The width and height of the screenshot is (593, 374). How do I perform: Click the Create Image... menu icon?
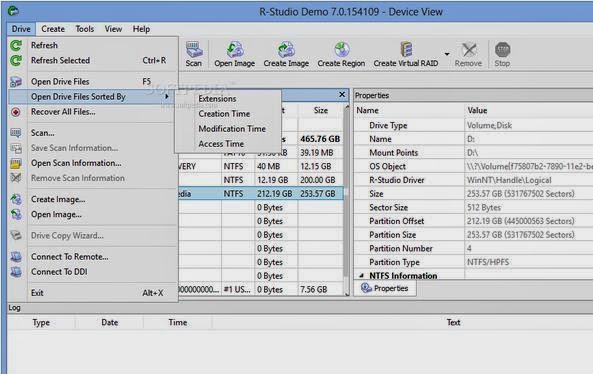[x=16, y=199]
